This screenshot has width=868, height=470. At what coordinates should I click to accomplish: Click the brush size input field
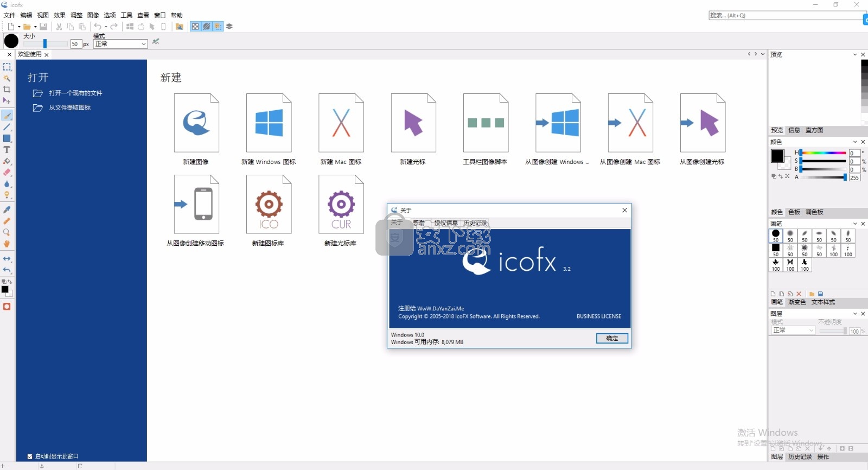75,44
